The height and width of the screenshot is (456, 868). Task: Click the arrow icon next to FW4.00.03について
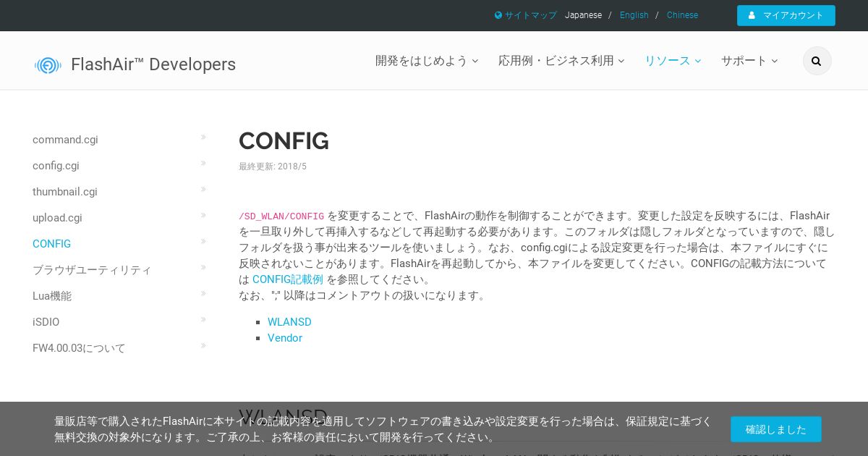(x=203, y=345)
